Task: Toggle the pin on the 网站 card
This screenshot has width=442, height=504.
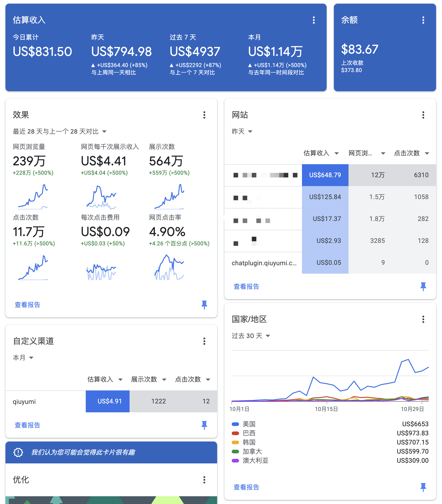Action: (423, 286)
